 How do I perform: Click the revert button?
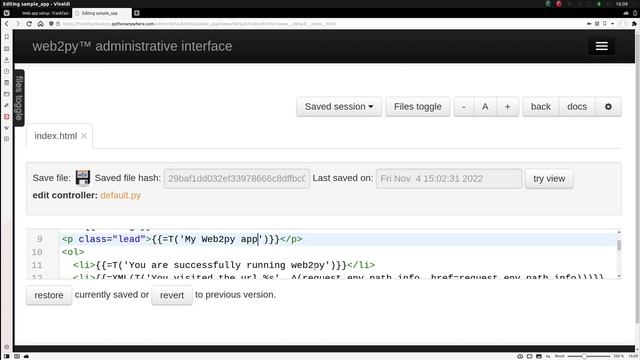(x=172, y=295)
